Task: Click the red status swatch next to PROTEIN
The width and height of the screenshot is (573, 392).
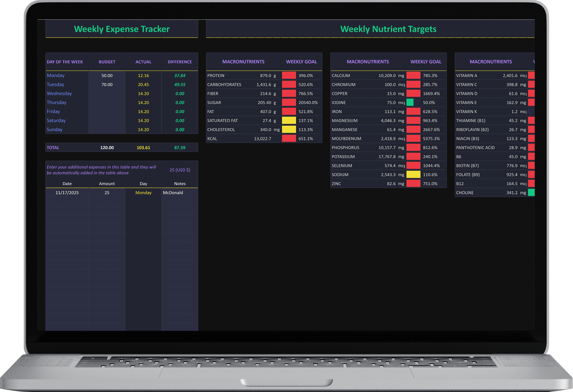Action: coord(289,75)
